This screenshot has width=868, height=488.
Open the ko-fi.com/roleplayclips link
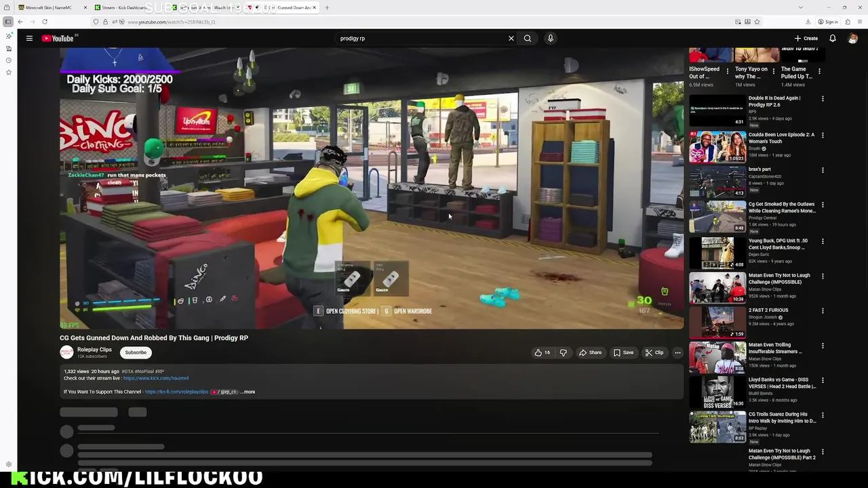176,392
